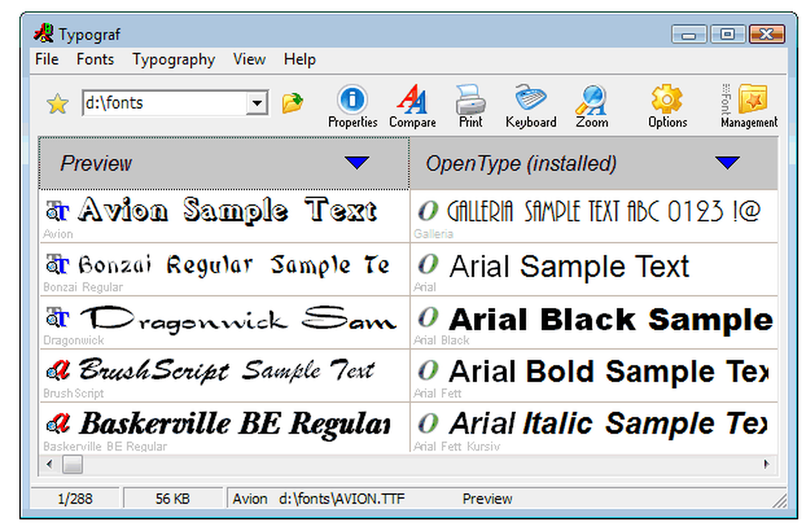Open the File menu
806x532 pixels.
click(x=47, y=59)
